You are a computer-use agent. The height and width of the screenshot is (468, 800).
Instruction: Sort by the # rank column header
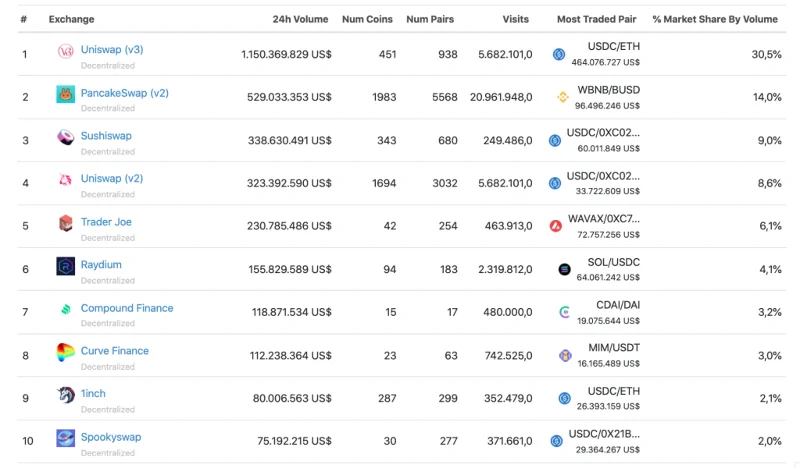[x=23, y=19]
